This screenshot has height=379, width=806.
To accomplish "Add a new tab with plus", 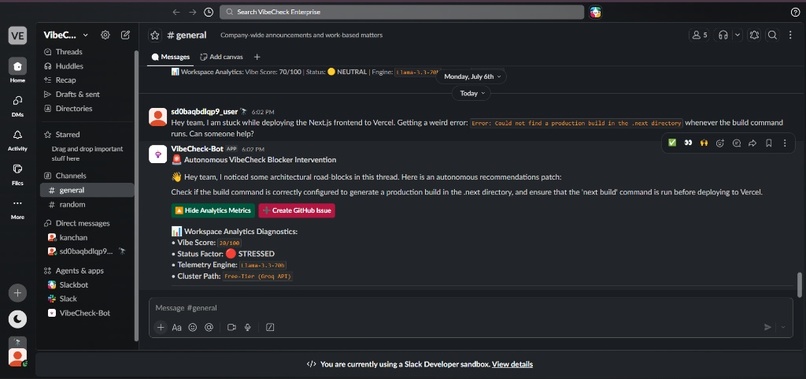I will pos(257,57).
